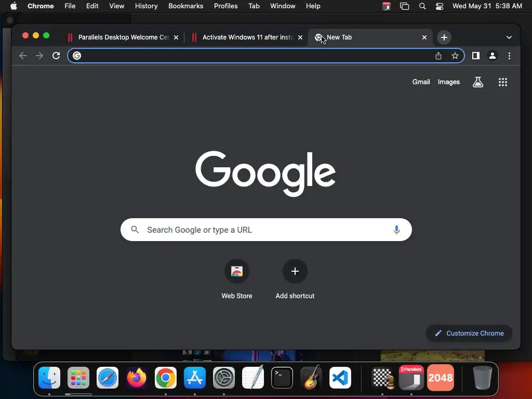
Task: Open the Chess app in the Dock
Action: (382, 378)
